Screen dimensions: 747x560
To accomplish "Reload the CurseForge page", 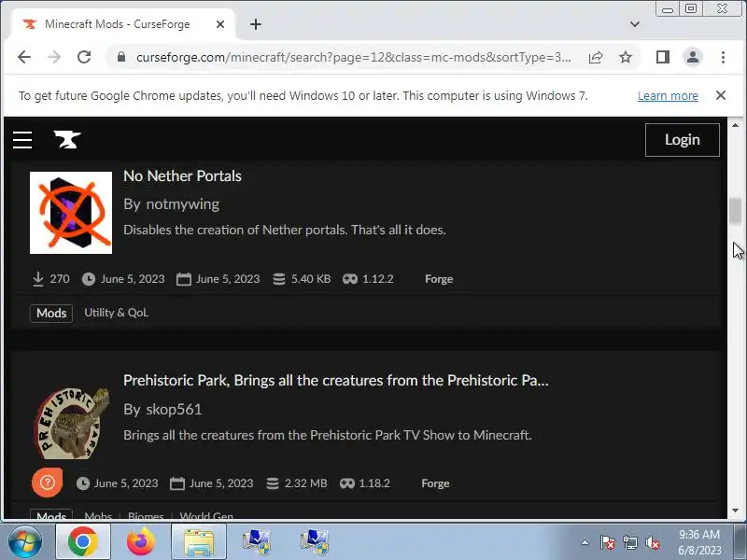I will tap(84, 57).
